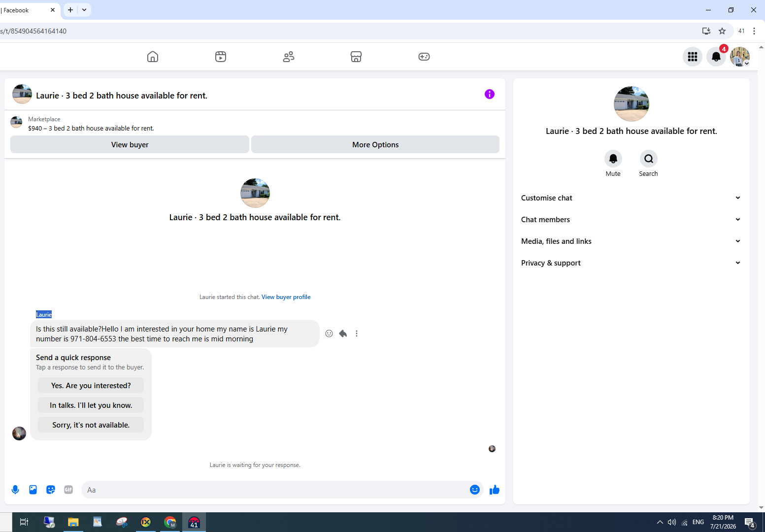Expand the Privacy & support section

click(x=631, y=263)
